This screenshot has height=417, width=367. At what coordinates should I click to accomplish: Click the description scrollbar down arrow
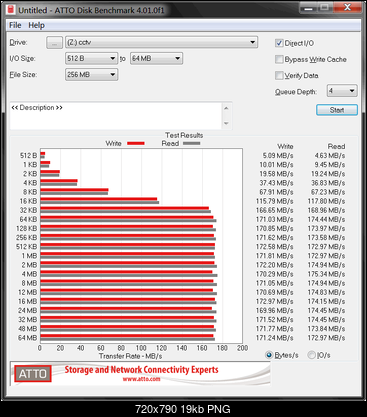(226, 123)
